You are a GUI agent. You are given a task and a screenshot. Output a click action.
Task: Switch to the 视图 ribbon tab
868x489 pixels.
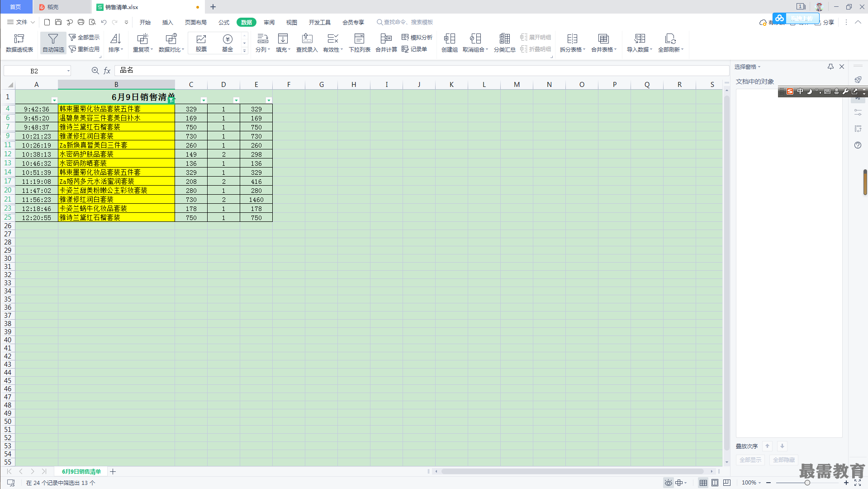[292, 22]
